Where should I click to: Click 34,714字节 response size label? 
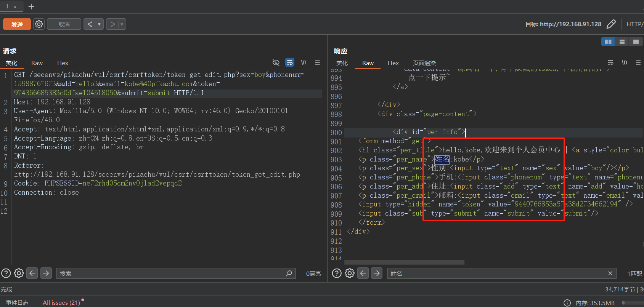pos(620,289)
